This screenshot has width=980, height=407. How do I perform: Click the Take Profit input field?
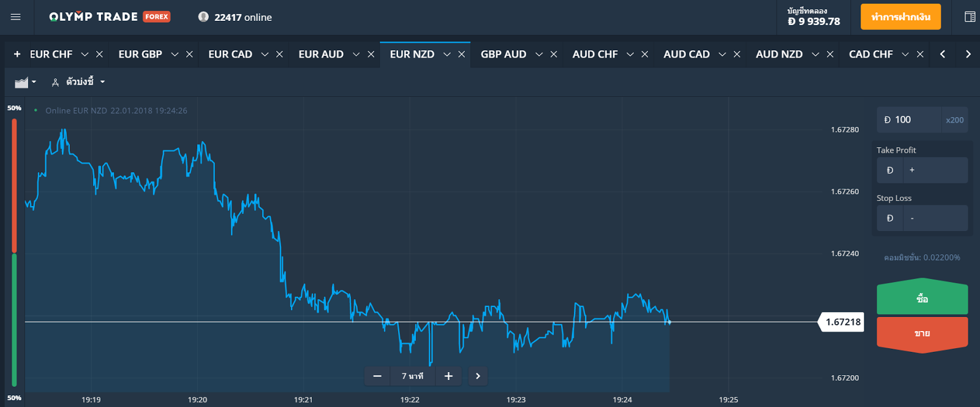[x=935, y=170]
